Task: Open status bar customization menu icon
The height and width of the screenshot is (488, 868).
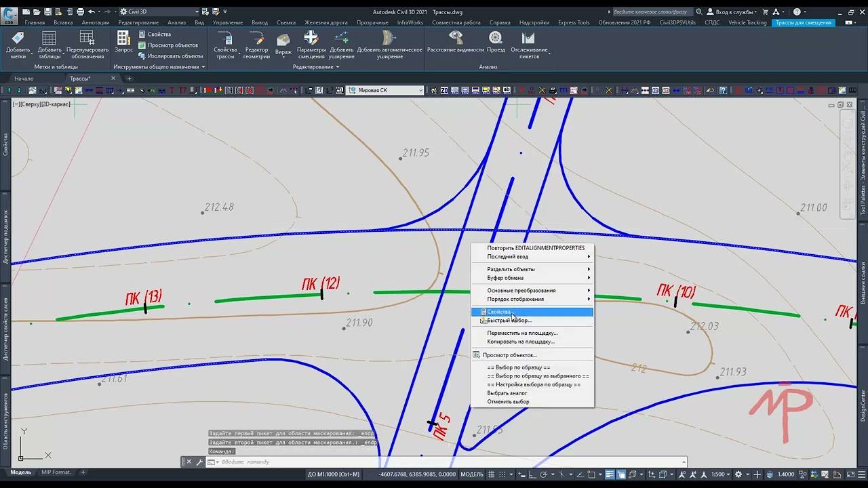Action: 863,474
